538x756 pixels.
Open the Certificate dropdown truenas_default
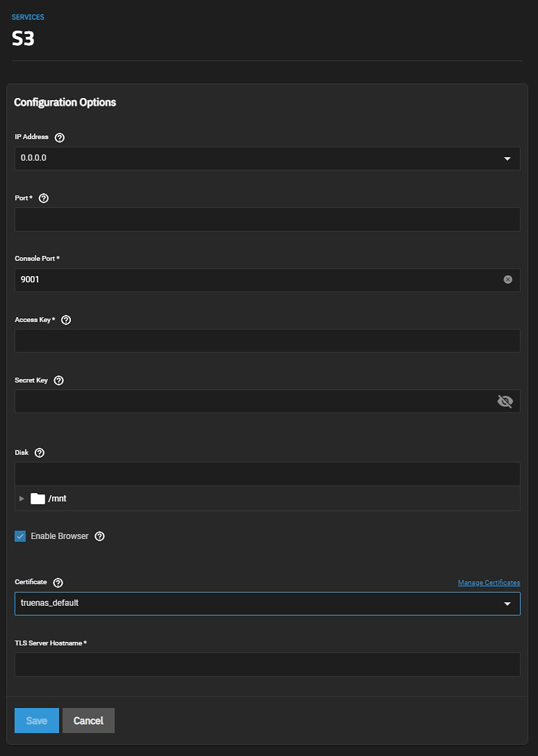[268, 604]
